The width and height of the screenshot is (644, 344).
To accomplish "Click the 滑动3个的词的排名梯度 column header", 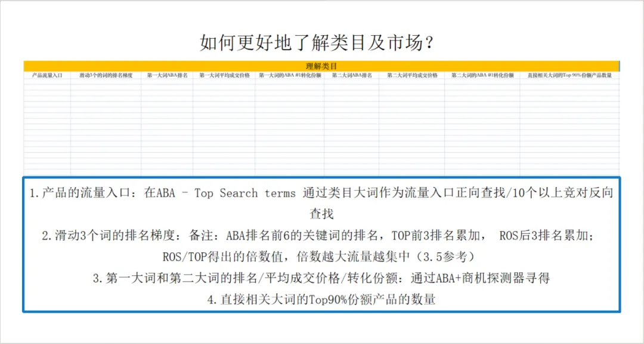I will [106, 76].
